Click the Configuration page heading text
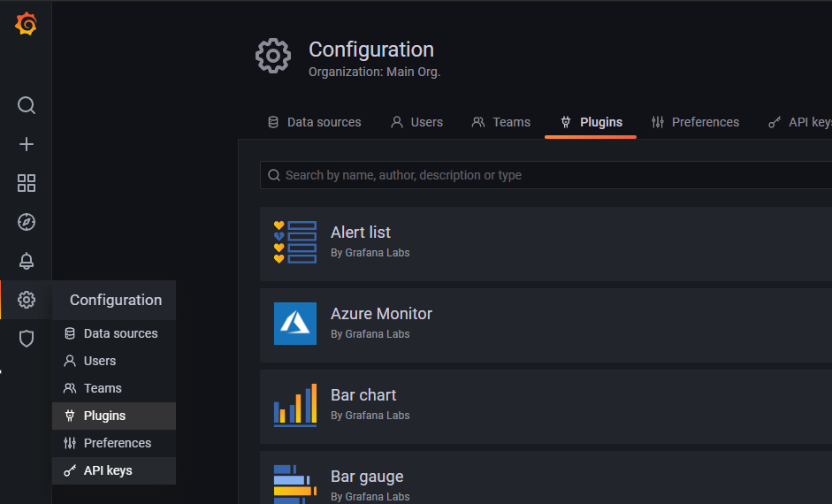This screenshot has height=504, width=832. click(371, 50)
